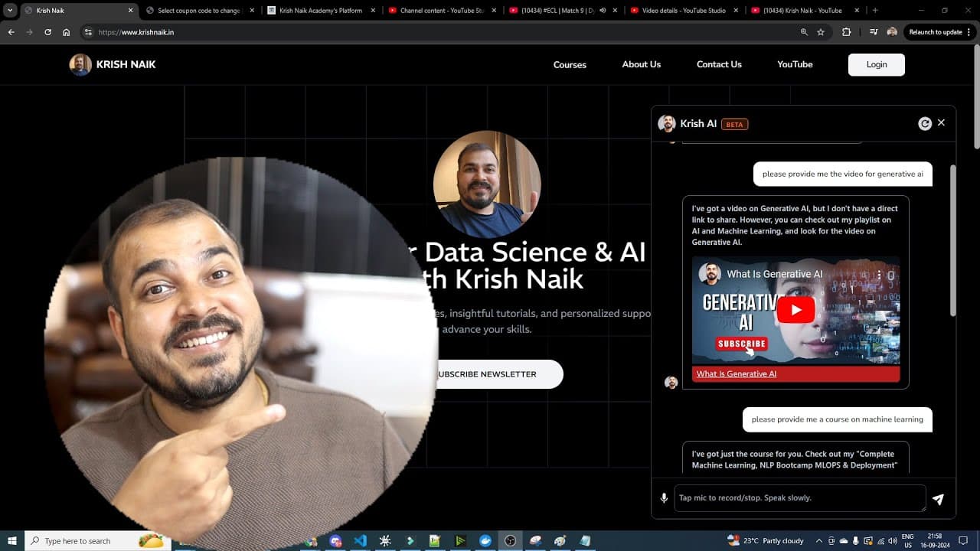
Task: Click the Krish AI chat refresh icon
Action: click(x=925, y=123)
